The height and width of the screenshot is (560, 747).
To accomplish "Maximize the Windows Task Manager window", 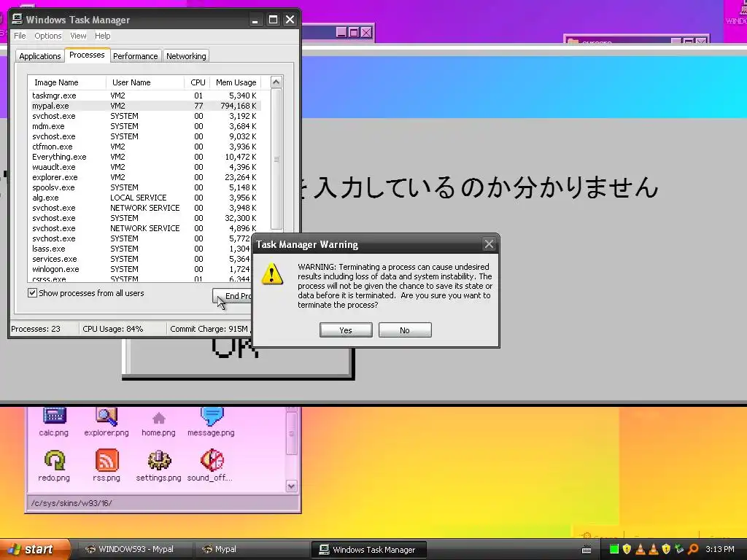I will tap(273, 20).
